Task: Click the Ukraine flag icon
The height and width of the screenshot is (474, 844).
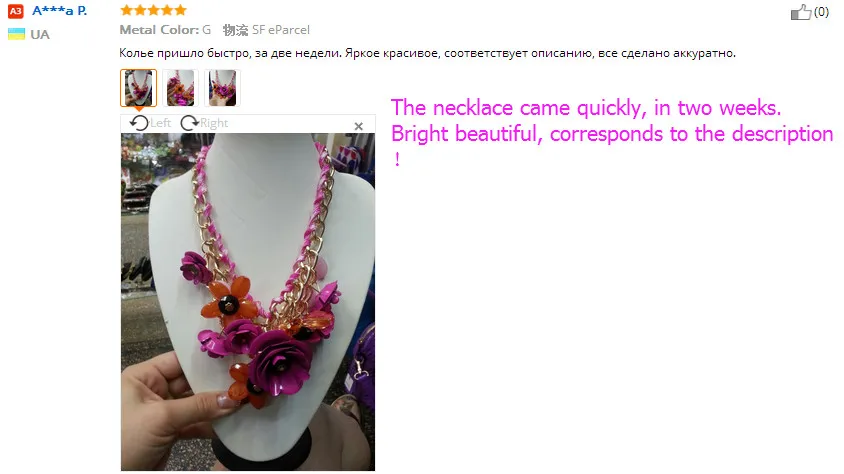Action: (16, 34)
